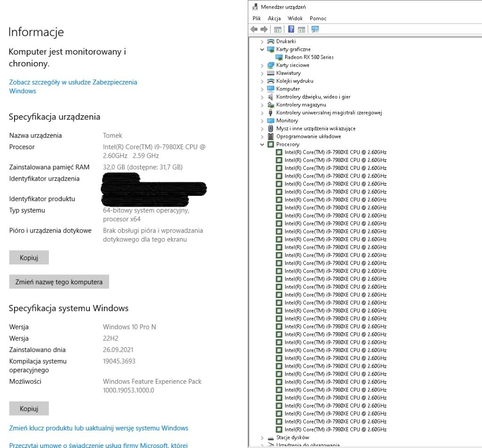Expand the Stacje dysków node
This screenshot has width=482, height=448.
262,438
